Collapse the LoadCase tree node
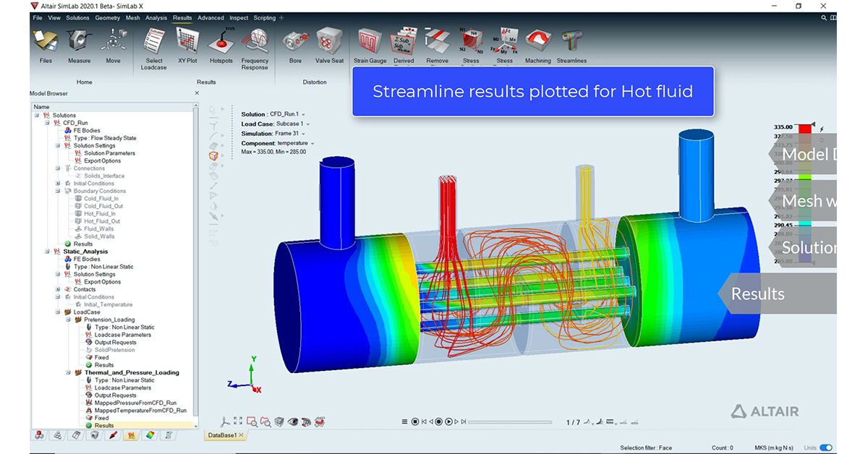Screen dimensions: 868x454 coord(58,312)
